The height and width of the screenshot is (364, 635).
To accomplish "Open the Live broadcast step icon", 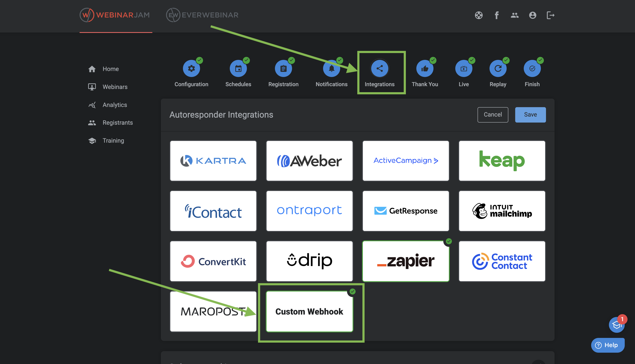I will coord(464,68).
